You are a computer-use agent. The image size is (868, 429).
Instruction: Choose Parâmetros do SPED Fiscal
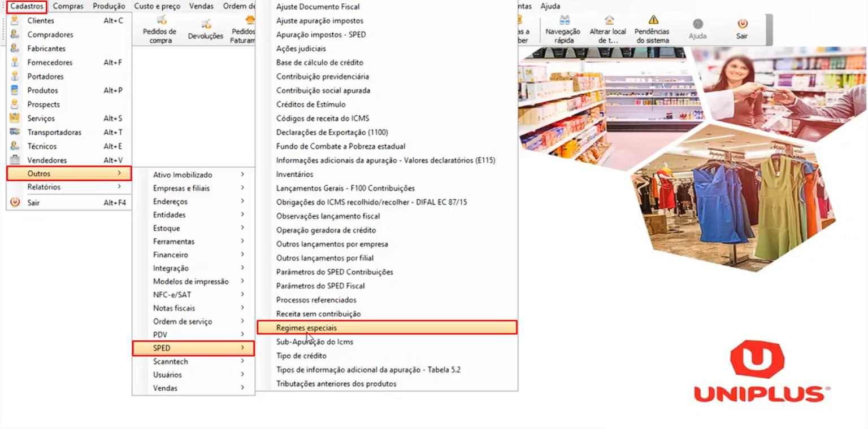(320, 286)
